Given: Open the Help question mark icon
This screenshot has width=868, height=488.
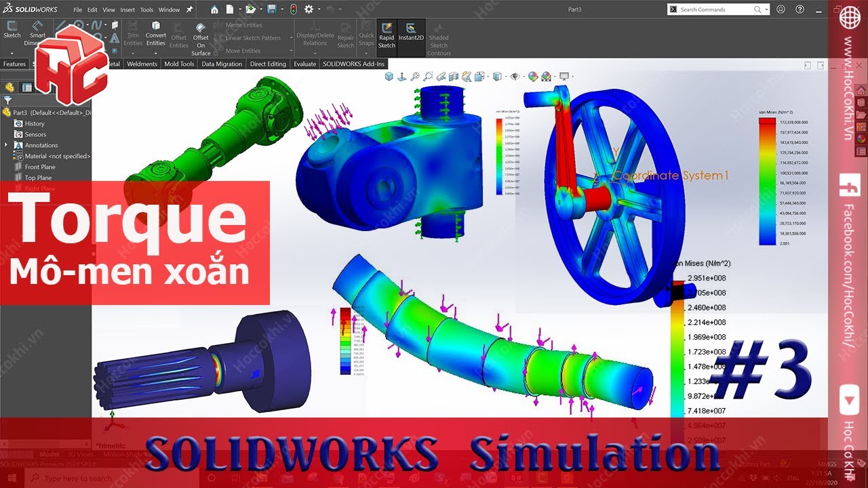Looking at the screenshot, I should (800, 9).
